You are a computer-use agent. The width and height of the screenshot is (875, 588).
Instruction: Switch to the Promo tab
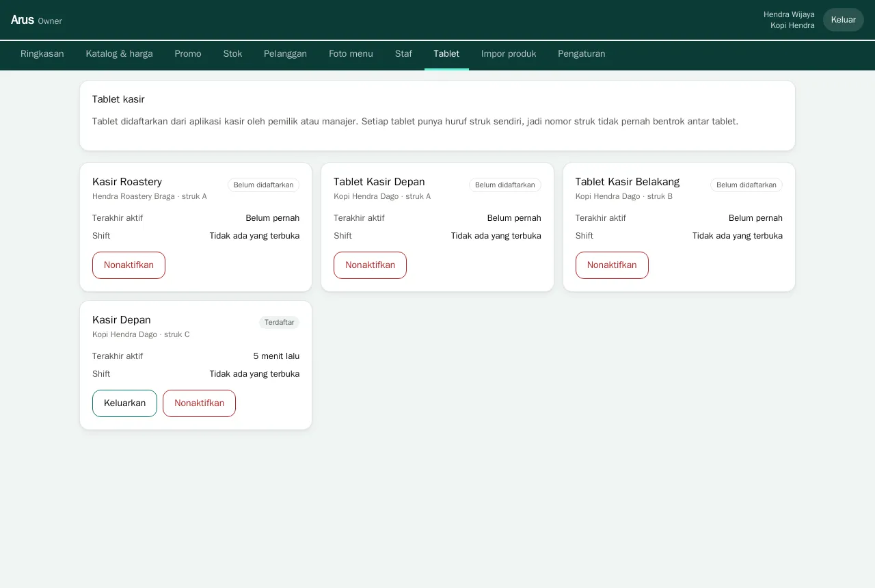[188, 54]
